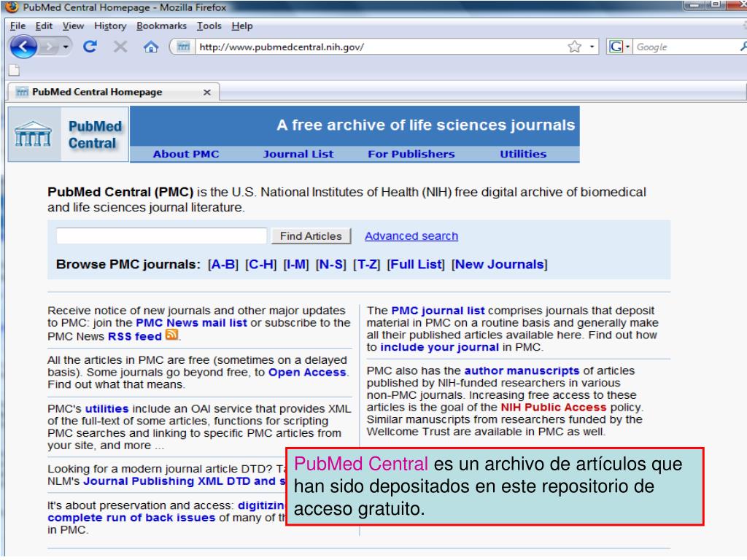Open the author manuscripts link

(x=522, y=371)
